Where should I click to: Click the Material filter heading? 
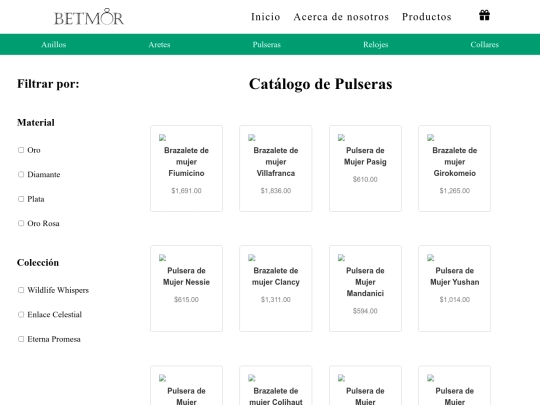36,122
